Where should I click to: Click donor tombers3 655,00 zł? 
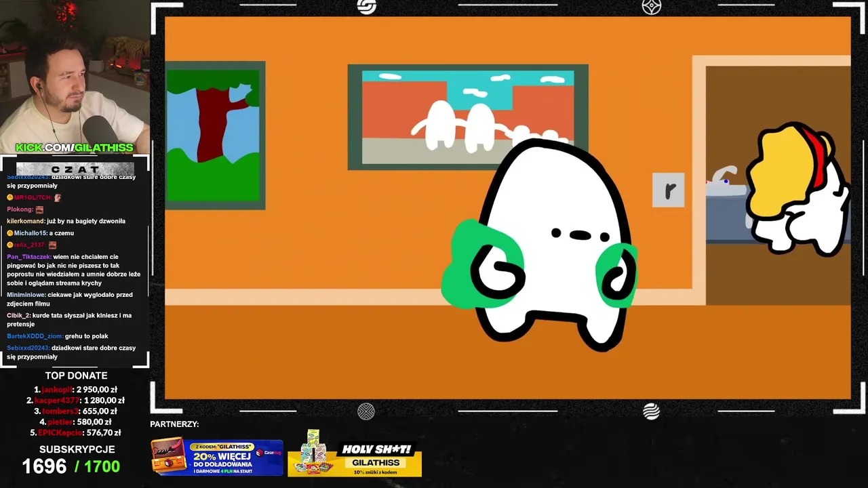76,411
